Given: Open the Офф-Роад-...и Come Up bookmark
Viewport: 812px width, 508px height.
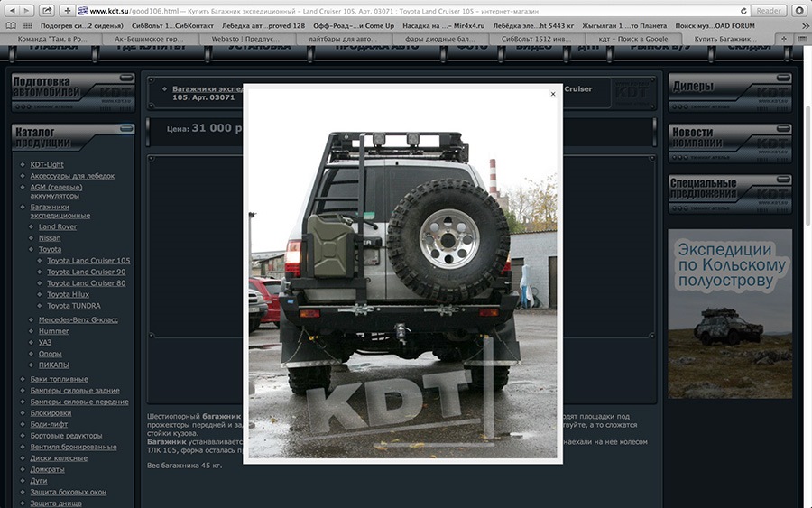Looking at the screenshot, I should point(354,26).
